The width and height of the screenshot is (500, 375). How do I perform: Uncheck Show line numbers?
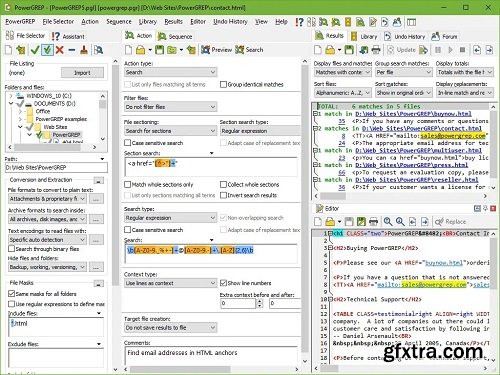(x=223, y=283)
